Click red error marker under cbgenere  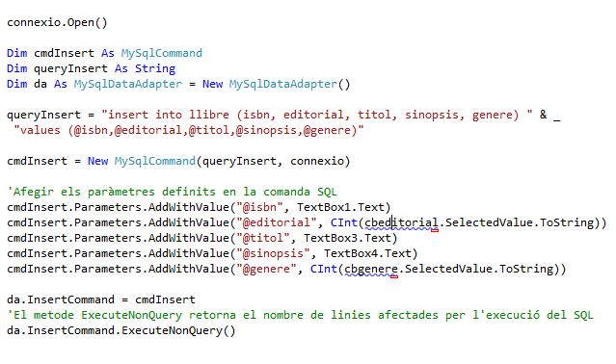point(394,277)
